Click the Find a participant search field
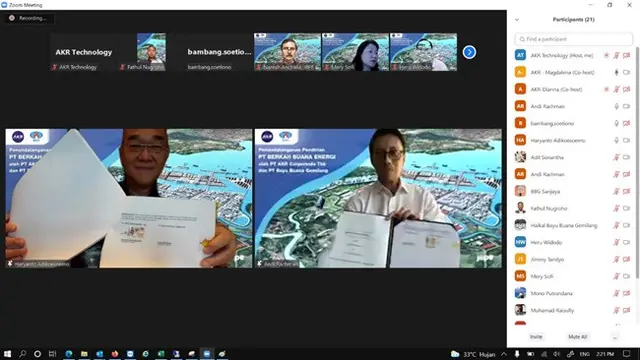This screenshot has width=640, height=360. (x=573, y=39)
